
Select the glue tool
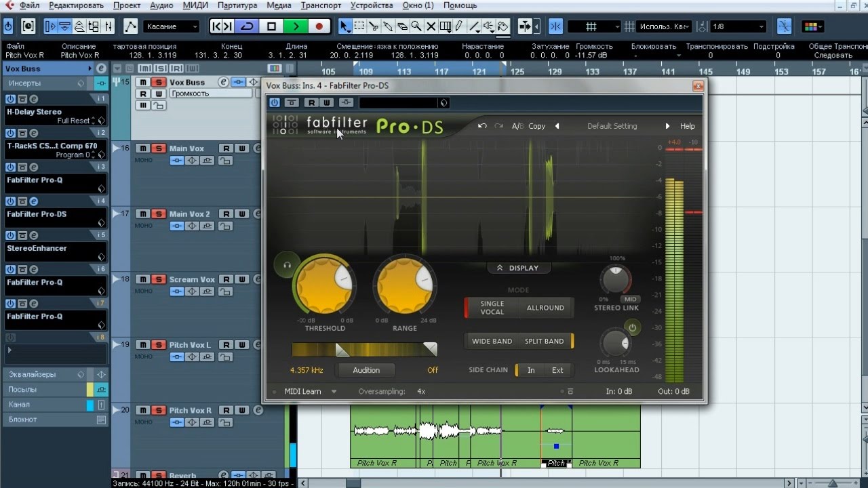pyautogui.click(x=388, y=26)
